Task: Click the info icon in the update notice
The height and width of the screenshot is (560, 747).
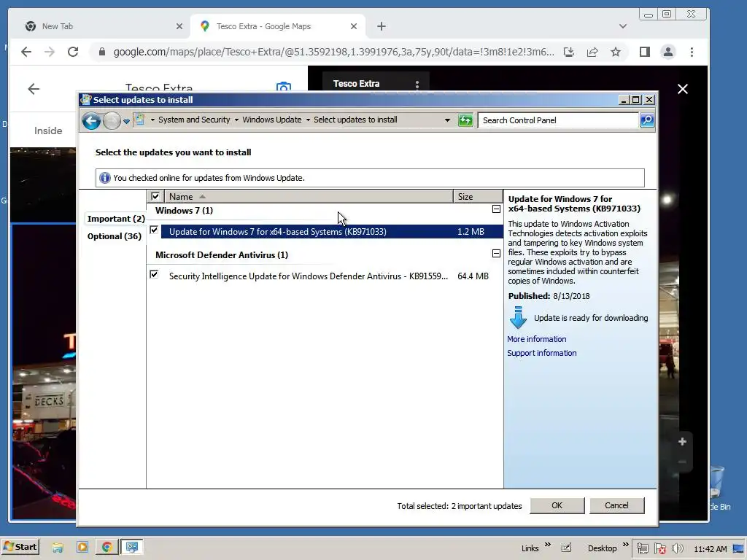Action: pos(104,178)
